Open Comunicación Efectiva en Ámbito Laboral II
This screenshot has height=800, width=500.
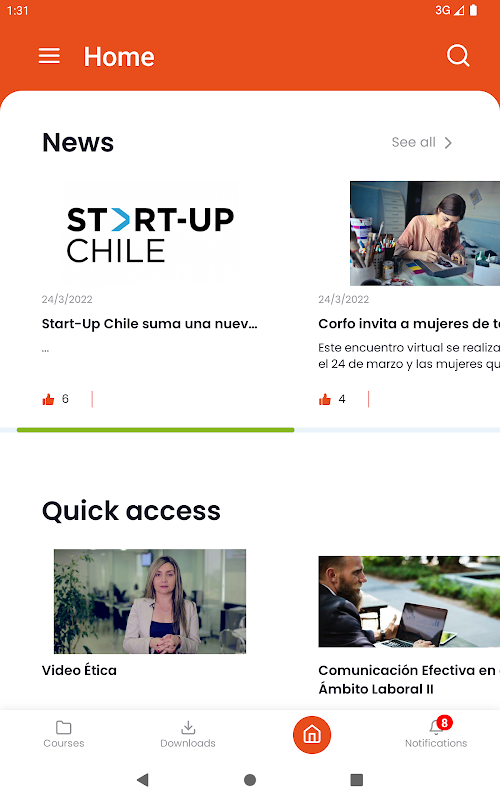click(409, 680)
